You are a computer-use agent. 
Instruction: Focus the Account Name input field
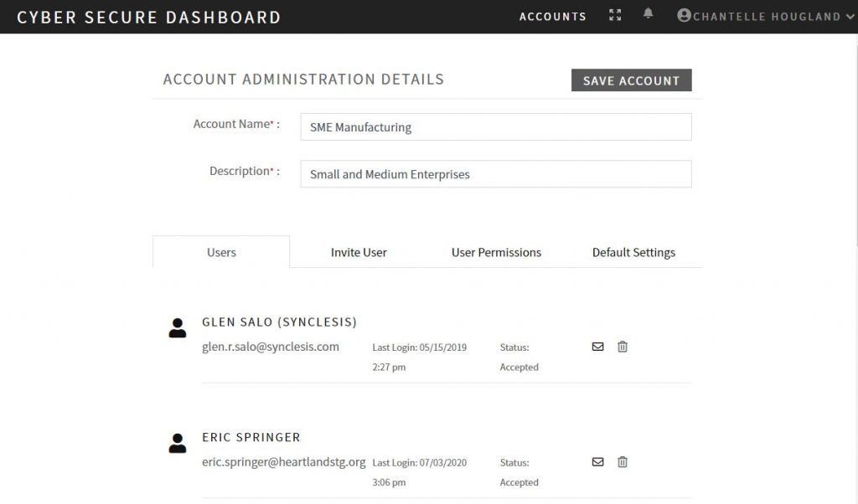click(496, 126)
